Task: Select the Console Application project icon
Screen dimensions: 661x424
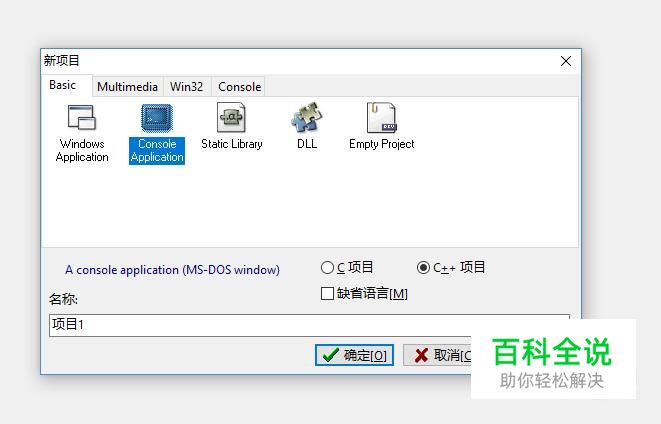Action: [x=157, y=118]
